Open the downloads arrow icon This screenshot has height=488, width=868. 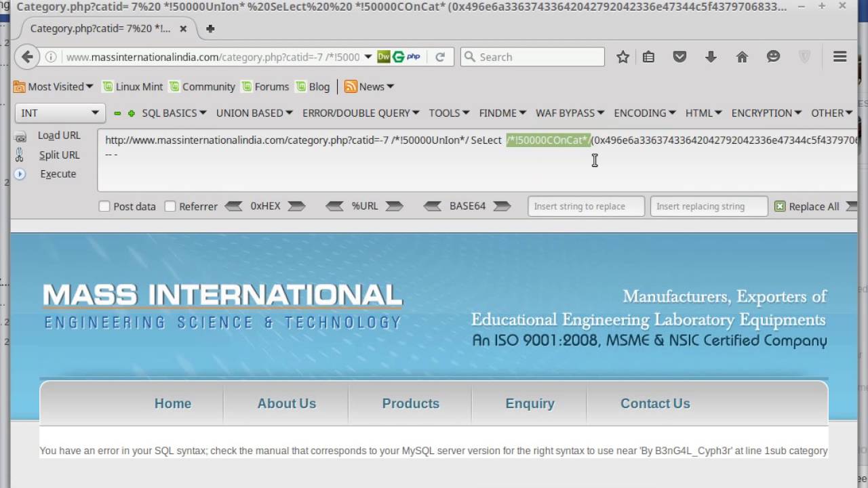[x=711, y=57]
